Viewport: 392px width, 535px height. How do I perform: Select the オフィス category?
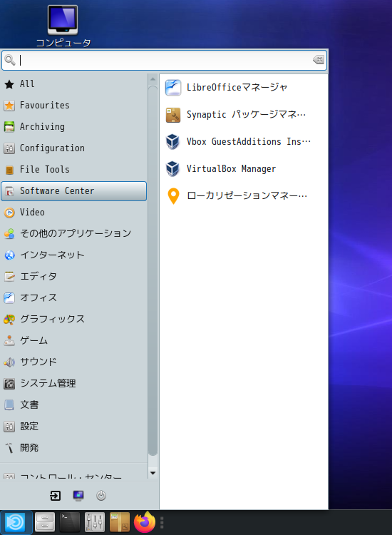[x=73, y=298]
